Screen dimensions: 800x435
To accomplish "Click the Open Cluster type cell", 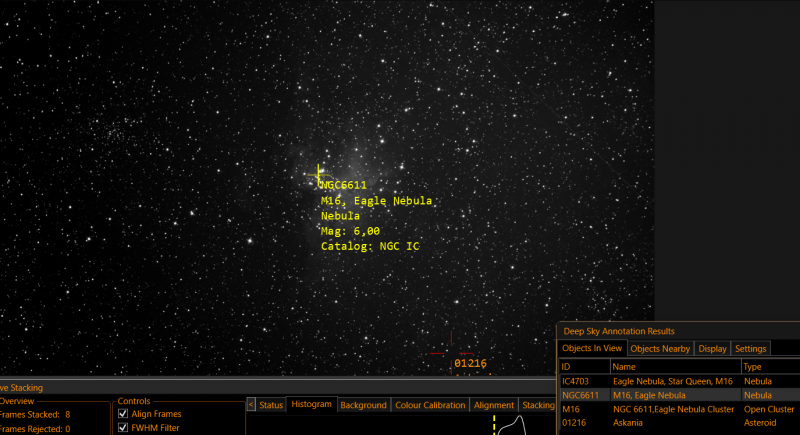I will coord(769,409).
